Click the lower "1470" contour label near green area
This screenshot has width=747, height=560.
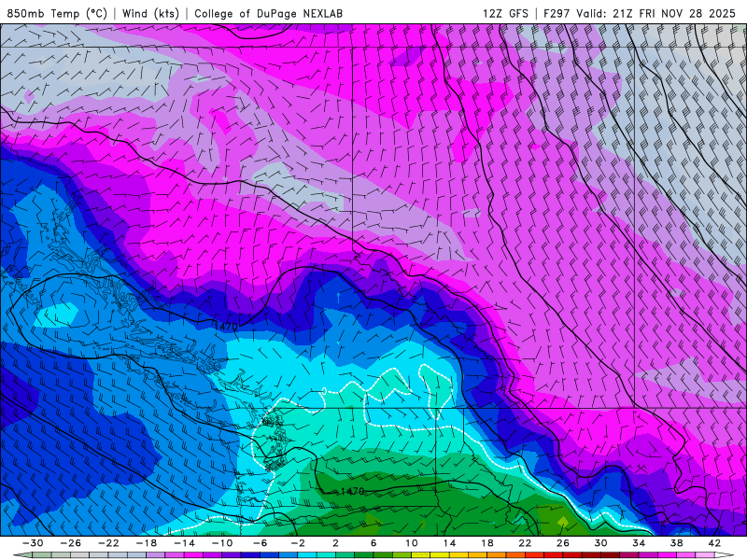353,491
